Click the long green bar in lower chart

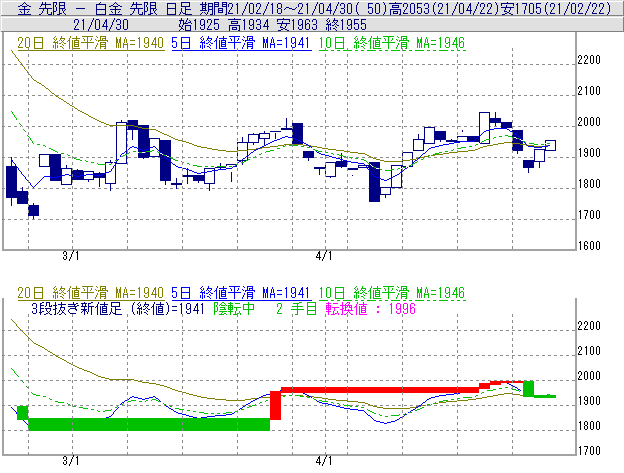148,424
